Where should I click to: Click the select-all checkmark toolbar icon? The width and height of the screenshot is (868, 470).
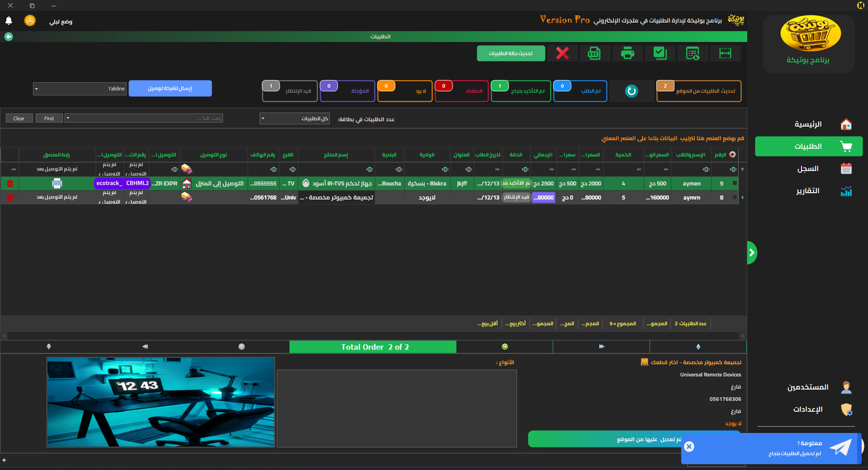coord(660,53)
